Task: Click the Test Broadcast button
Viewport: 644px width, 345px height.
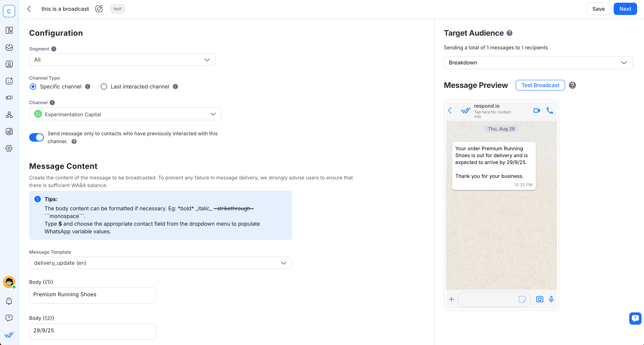Action: coord(540,85)
